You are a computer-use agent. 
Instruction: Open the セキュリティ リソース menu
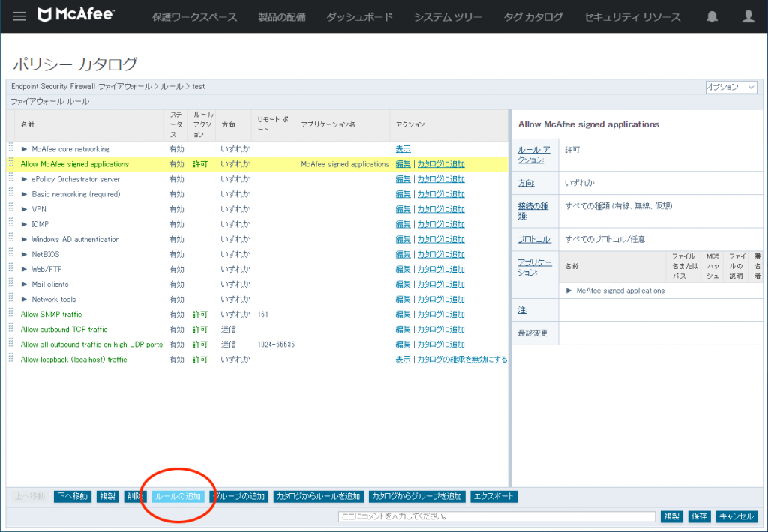pos(631,17)
